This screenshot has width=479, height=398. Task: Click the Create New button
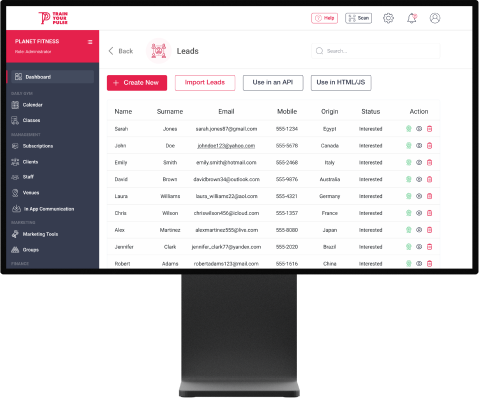pyautogui.click(x=137, y=83)
